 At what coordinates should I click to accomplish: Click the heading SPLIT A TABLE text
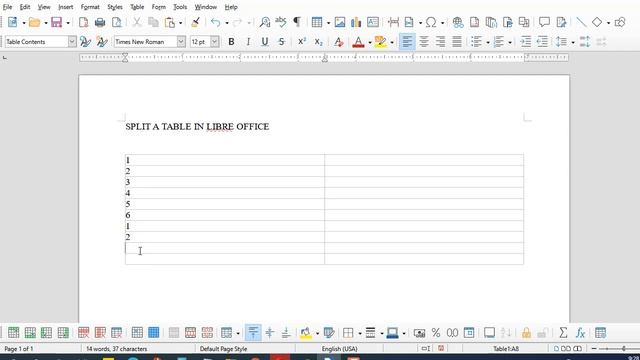197,127
